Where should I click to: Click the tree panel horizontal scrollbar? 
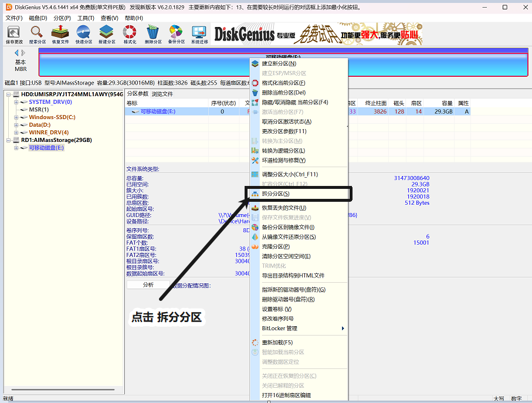pos(63,390)
